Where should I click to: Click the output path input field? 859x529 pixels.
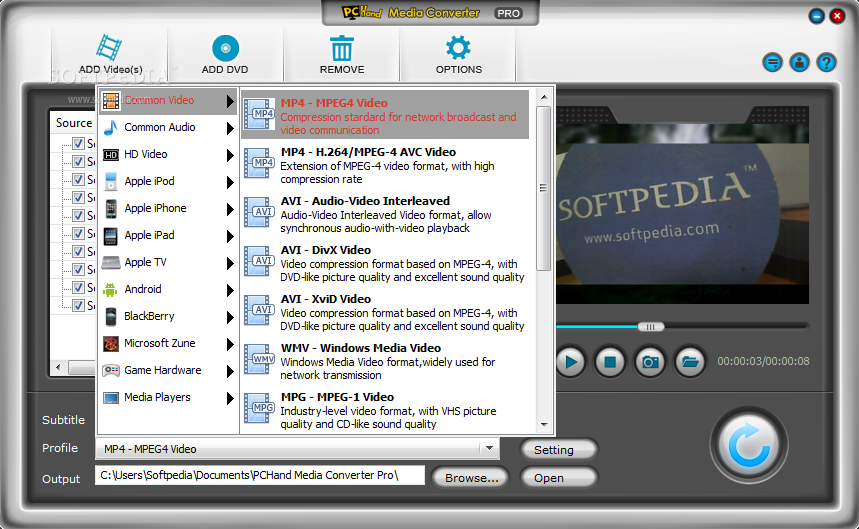[x=260, y=475]
